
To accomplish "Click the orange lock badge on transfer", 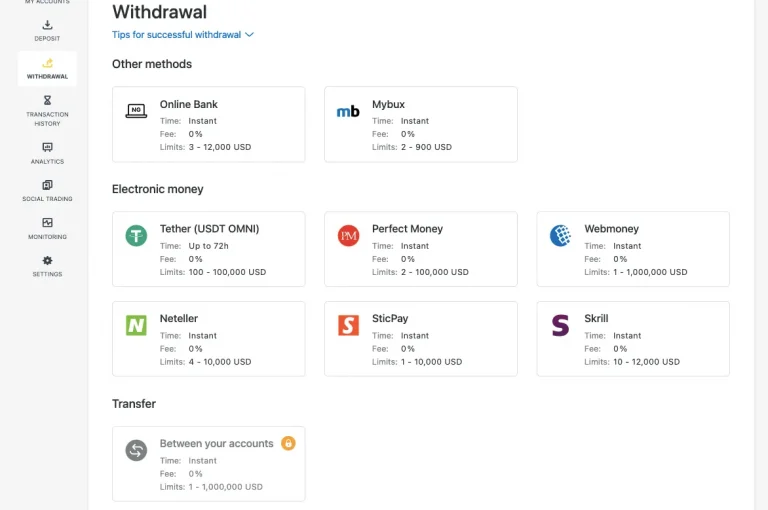I will [288, 443].
